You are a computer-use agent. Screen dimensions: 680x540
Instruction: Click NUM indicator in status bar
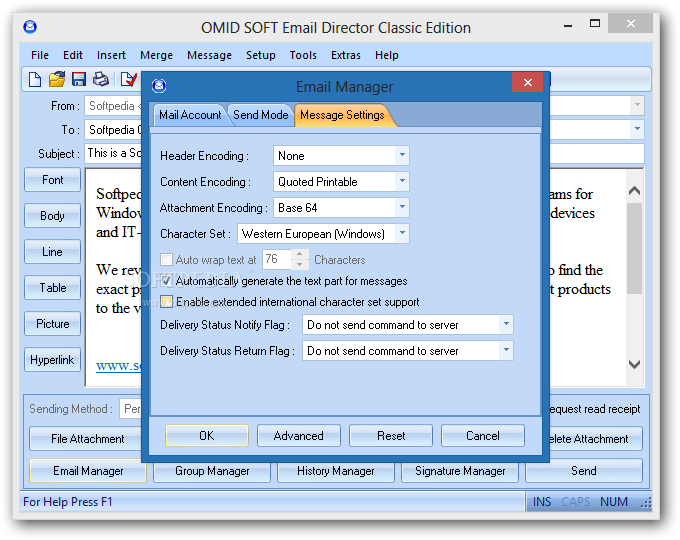[614, 502]
